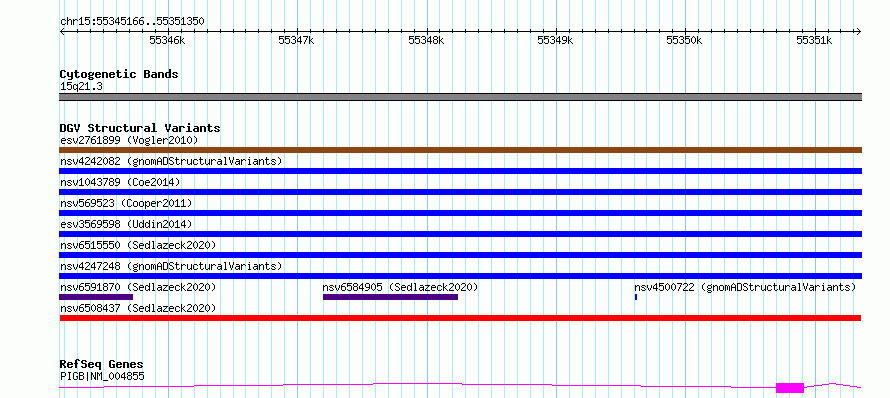The height and width of the screenshot is (398, 890).
Task: Open variant nsv569523 (Cooper2011) label
Action: click(x=126, y=203)
